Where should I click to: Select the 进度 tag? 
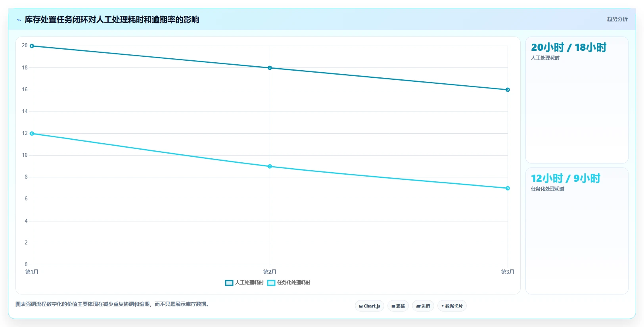(x=423, y=306)
